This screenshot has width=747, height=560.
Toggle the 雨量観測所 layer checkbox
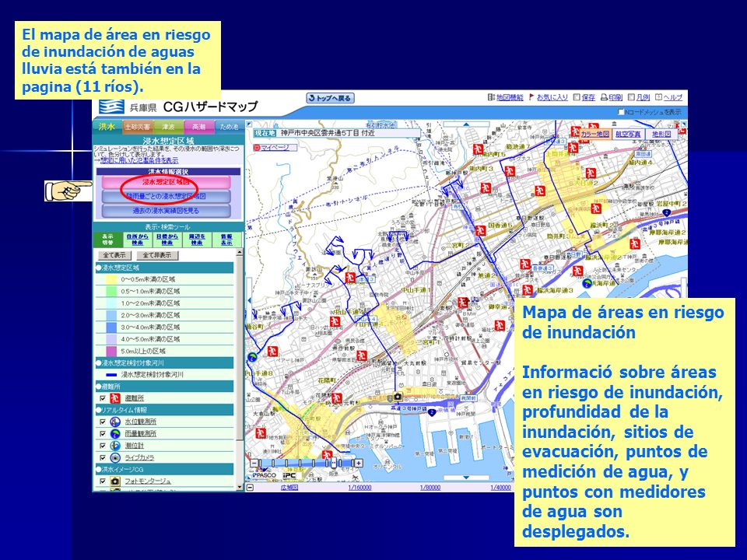tap(103, 433)
